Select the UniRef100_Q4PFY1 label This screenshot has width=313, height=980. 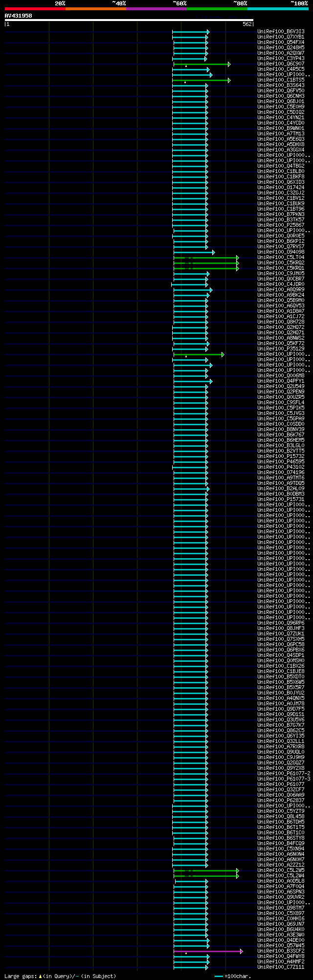click(x=281, y=381)
